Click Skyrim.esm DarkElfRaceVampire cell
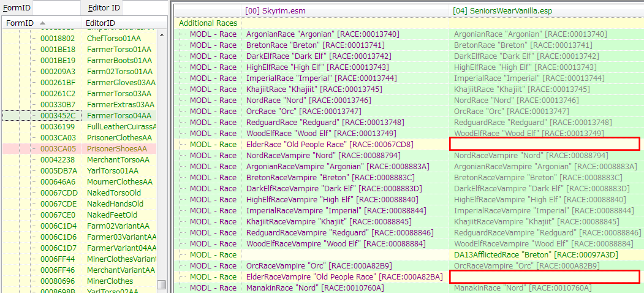 coord(334,189)
